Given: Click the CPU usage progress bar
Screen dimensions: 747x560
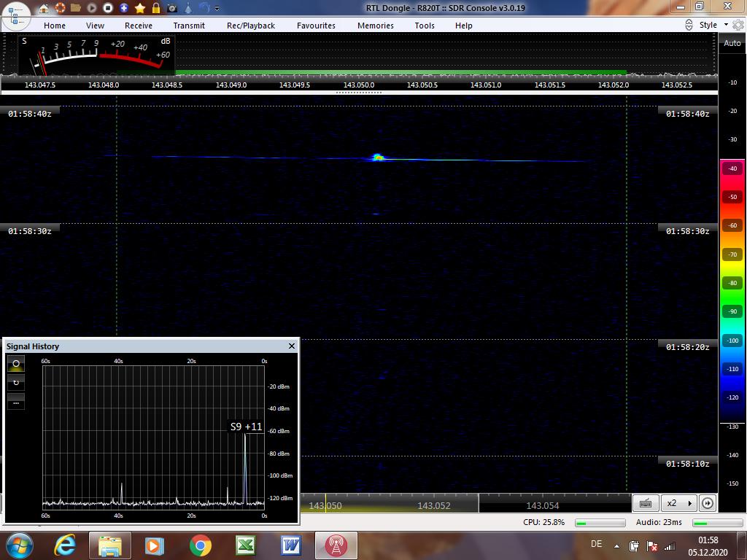Looking at the screenshot, I should tap(600, 523).
